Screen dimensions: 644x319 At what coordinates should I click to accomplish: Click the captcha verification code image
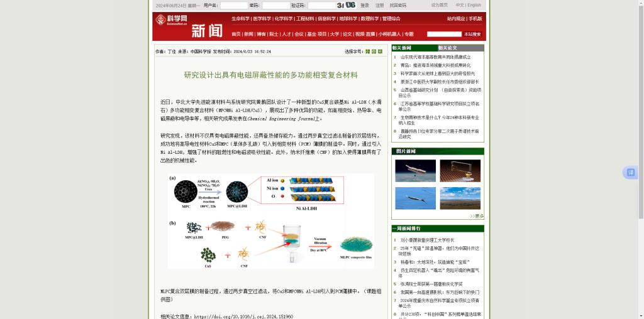click(x=347, y=5)
